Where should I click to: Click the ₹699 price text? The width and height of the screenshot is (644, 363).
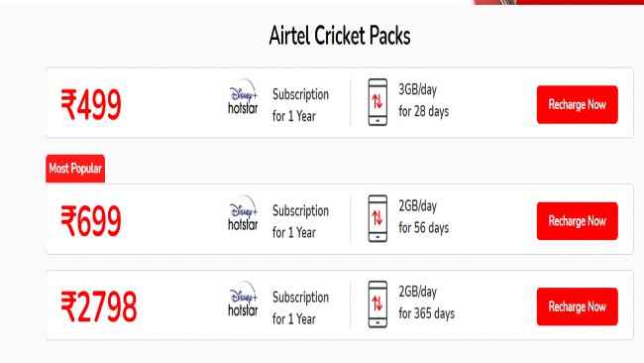click(x=91, y=221)
